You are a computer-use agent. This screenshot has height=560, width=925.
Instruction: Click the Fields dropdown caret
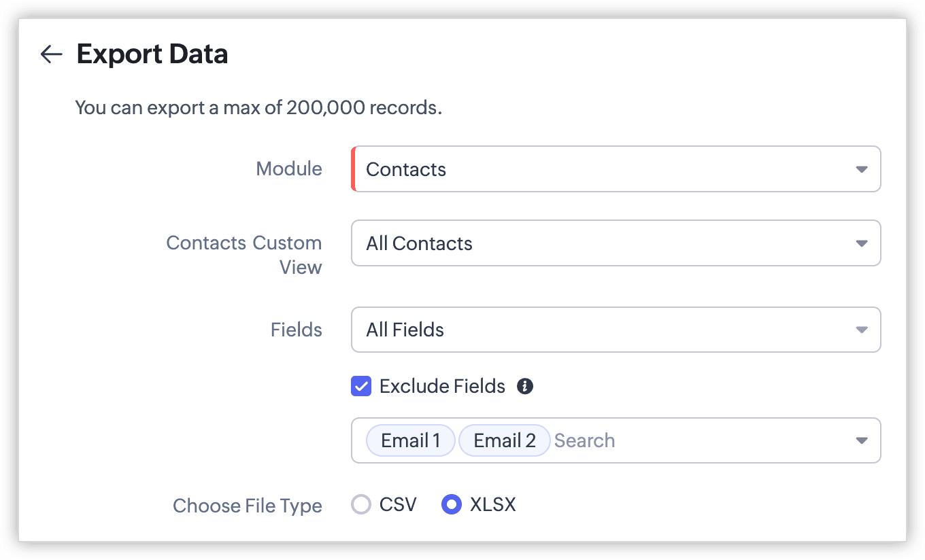pyautogui.click(x=861, y=330)
